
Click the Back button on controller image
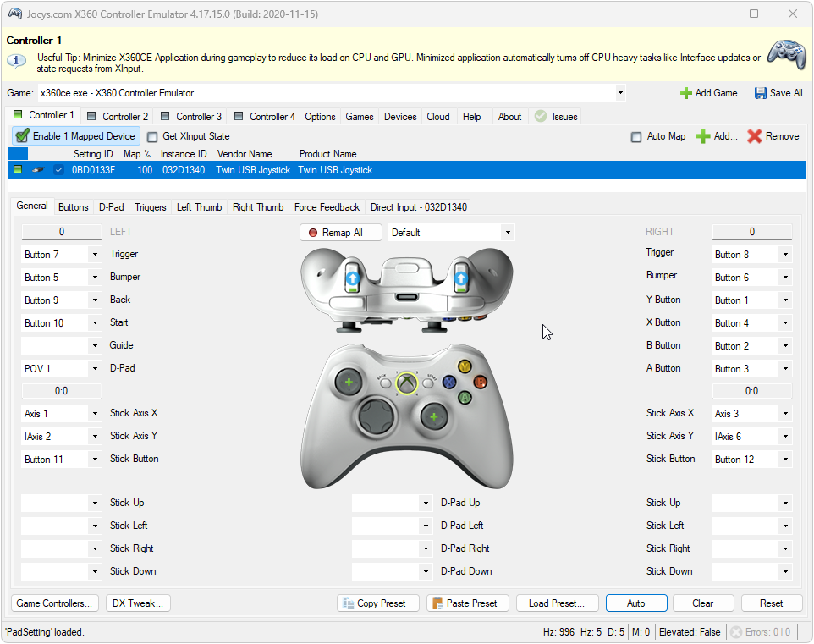[x=385, y=383]
